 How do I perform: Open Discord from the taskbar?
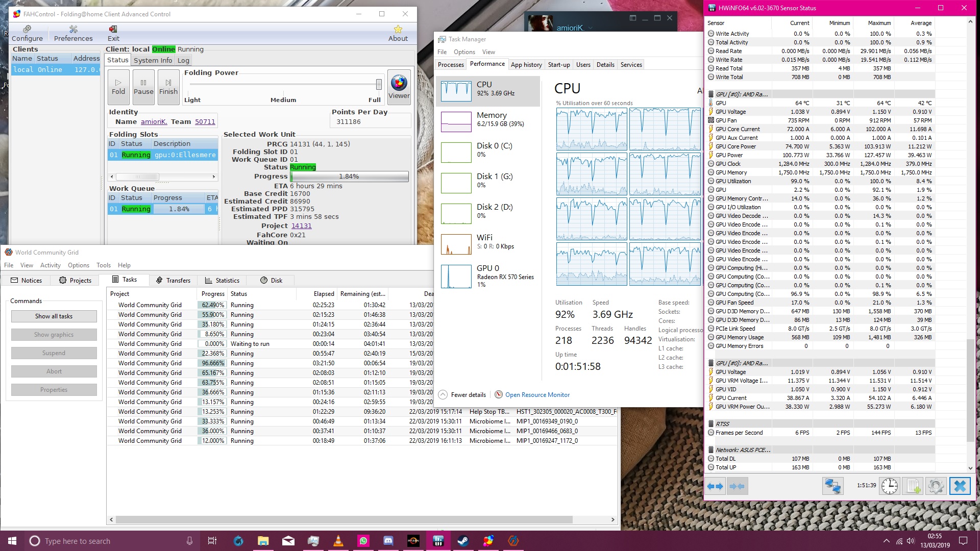[388, 541]
